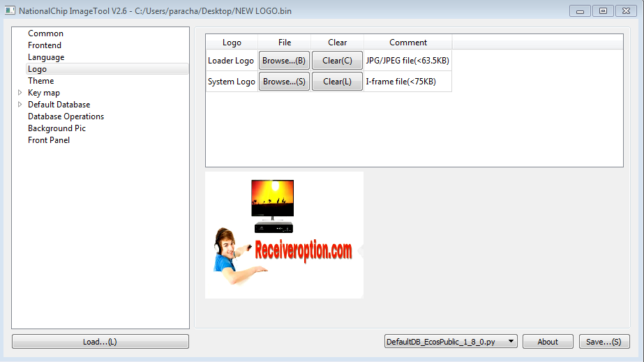Select the Logo tree item
This screenshot has height=362, width=644.
click(x=107, y=69)
